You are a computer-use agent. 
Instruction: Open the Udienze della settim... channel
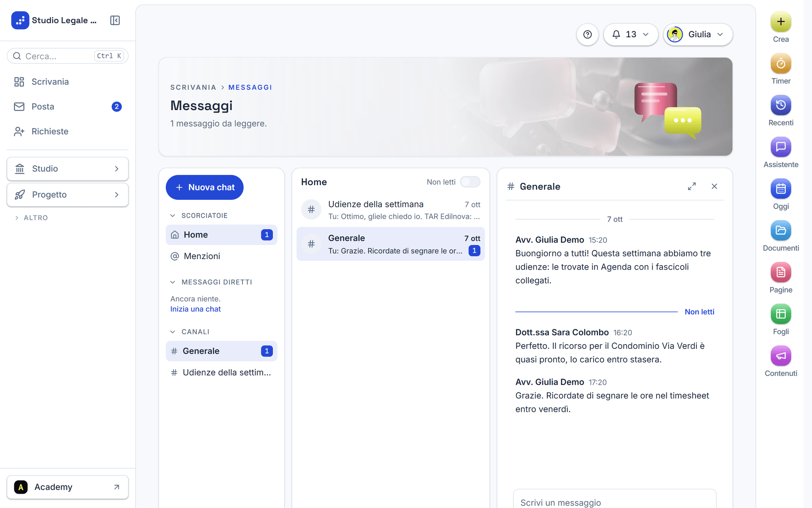222,373
